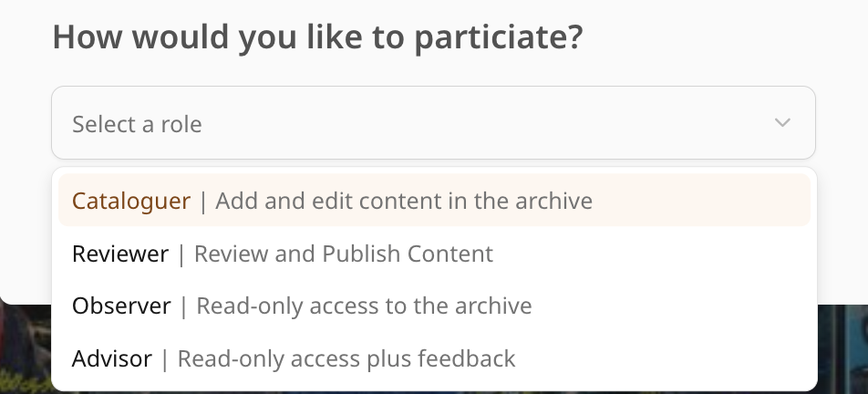Open the Select a role combo box
This screenshot has width=868, height=394.
coord(433,123)
